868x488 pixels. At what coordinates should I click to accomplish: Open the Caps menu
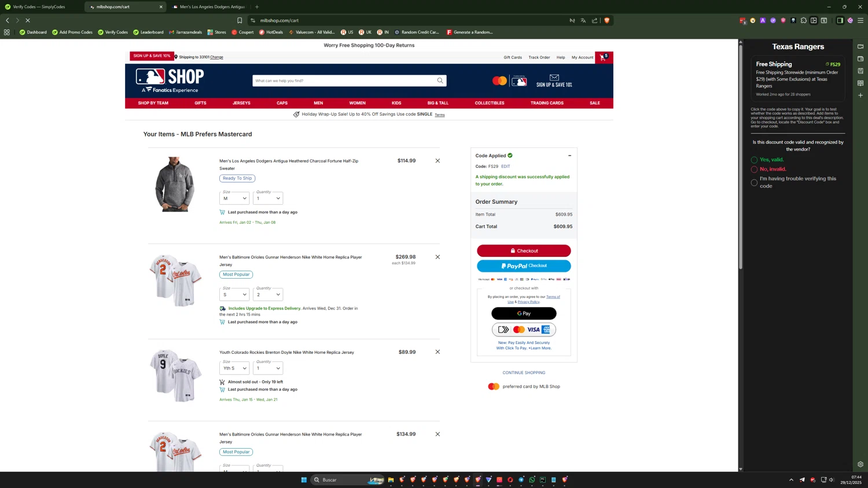tap(282, 103)
